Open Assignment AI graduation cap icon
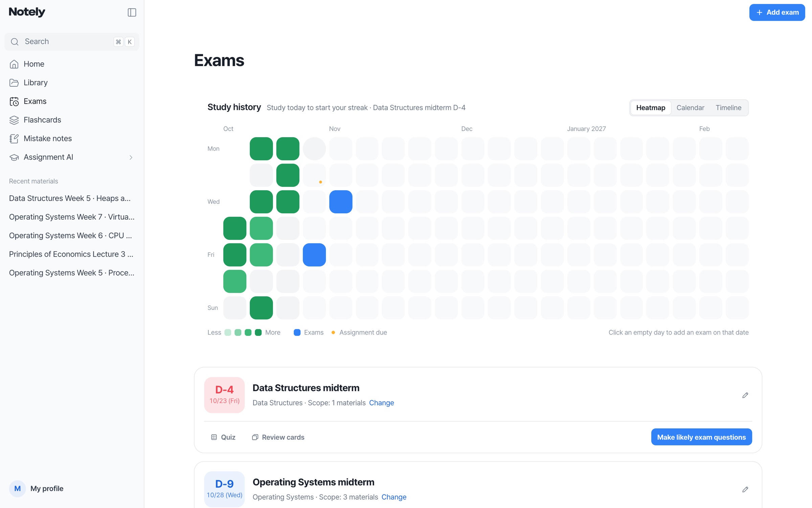812x508 pixels. point(14,157)
